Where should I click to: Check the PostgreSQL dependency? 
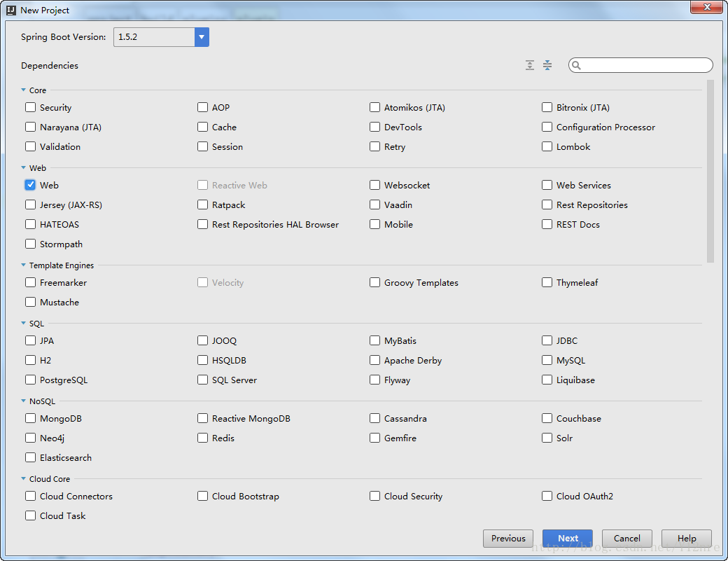30,380
